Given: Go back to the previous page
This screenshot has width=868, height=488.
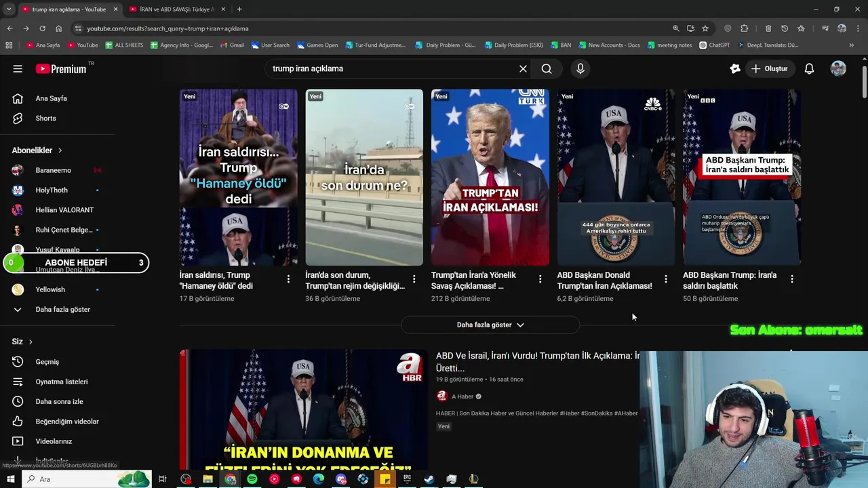Looking at the screenshot, I should click(9, 28).
